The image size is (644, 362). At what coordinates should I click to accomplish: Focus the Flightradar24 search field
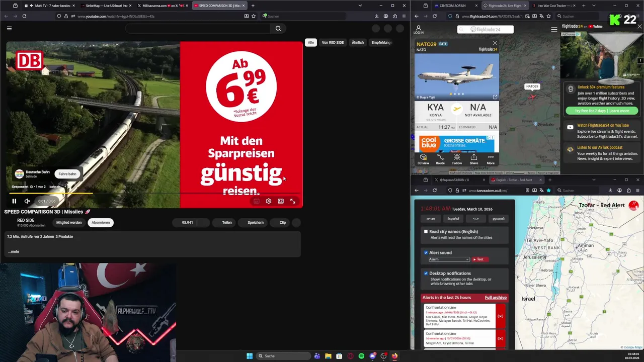click(485, 29)
